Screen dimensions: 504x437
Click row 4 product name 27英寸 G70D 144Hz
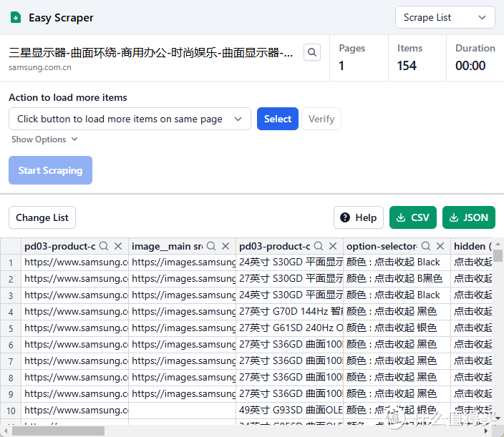[x=290, y=311]
